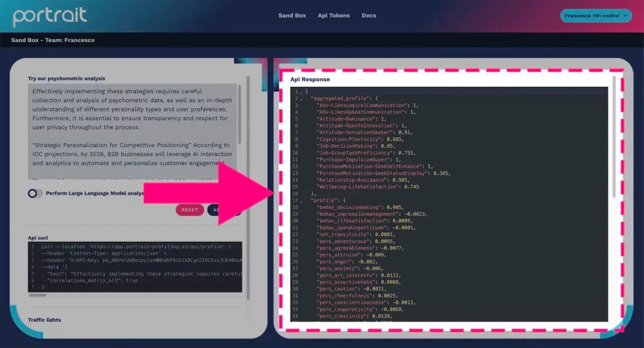Click the "behav_impressionmanagement" line
The image size is (644, 348).
pyautogui.click(x=372, y=214)
